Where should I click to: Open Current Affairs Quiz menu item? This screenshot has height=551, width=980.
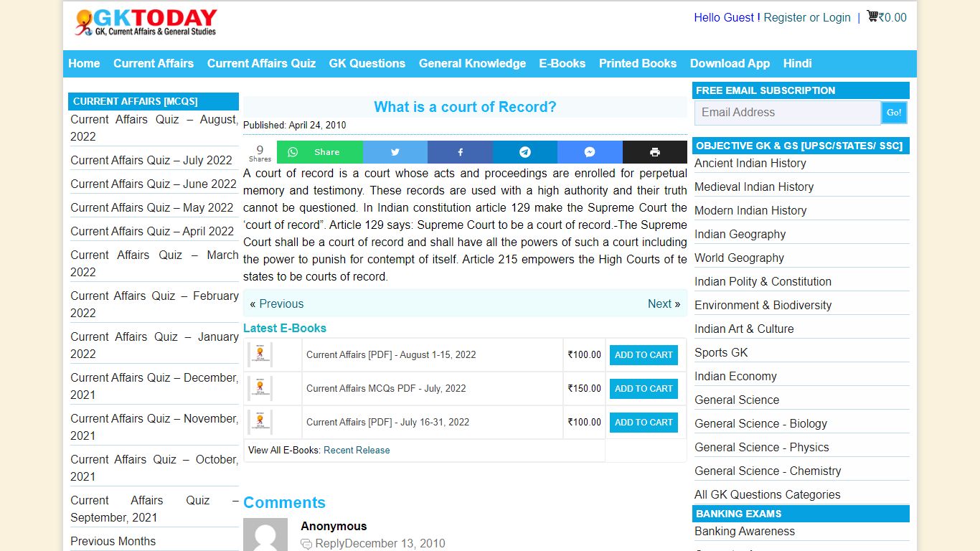click(x=261, y=63)
